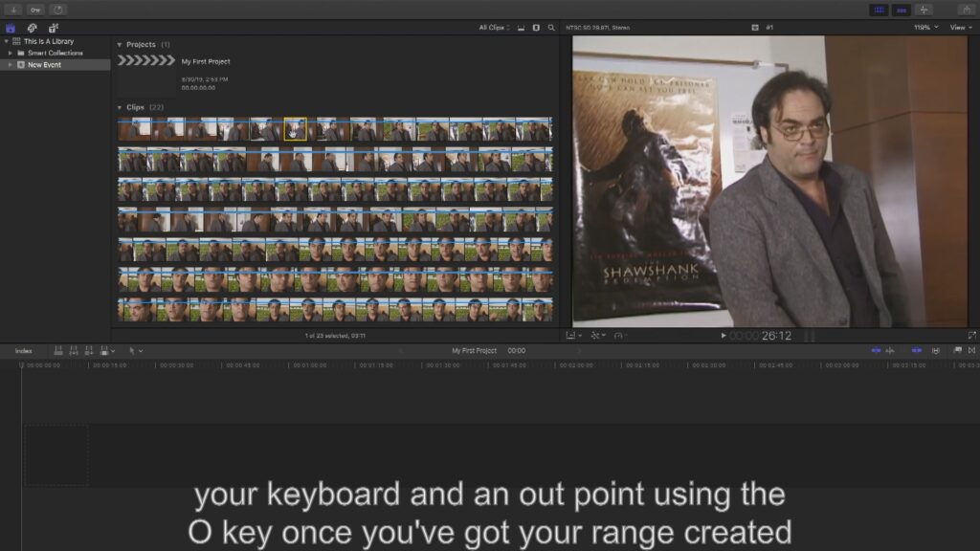Collapse the Clips section triangle
Viewport: 980px width, 551px height.
click(120, 107)
